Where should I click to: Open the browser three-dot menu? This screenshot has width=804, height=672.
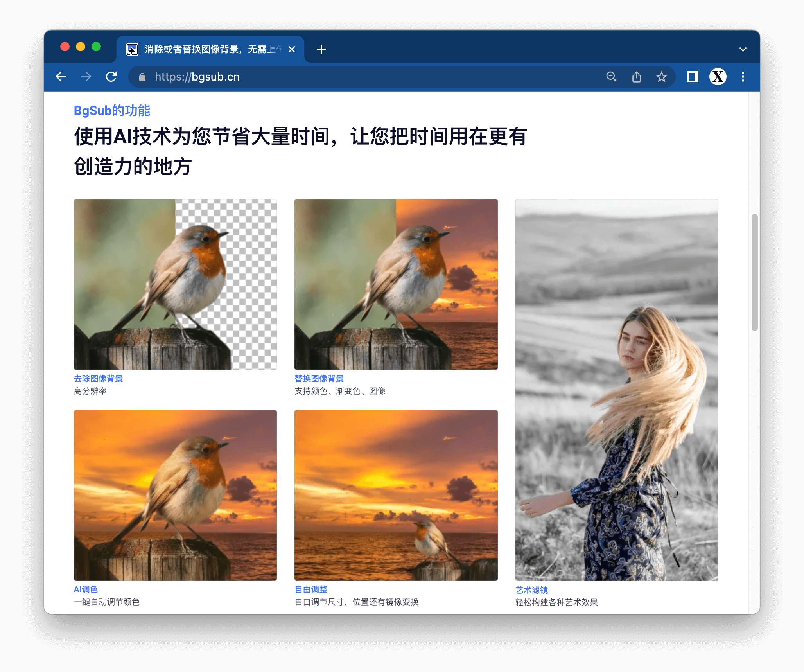(x=743, y=77)
